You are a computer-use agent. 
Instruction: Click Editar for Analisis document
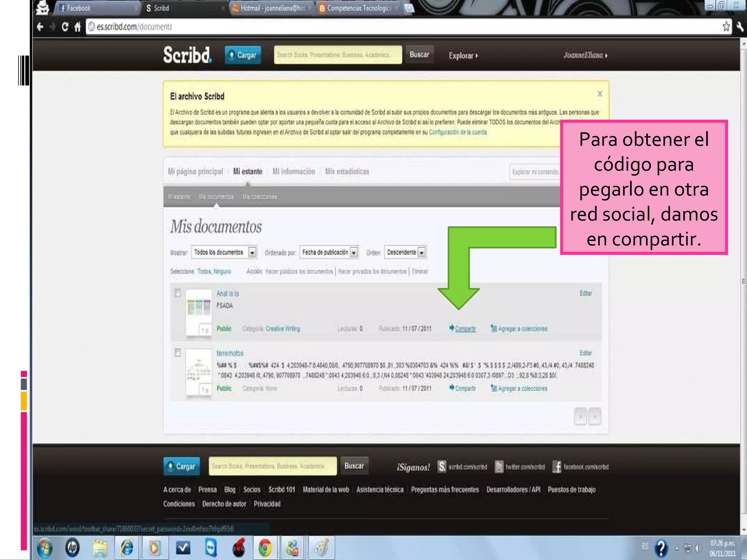click(x=586, y=293)
